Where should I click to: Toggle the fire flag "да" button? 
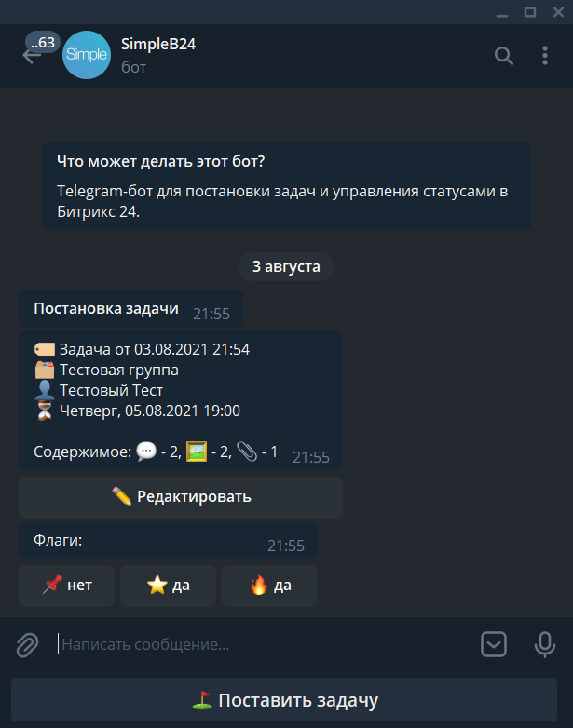[269, 586]
